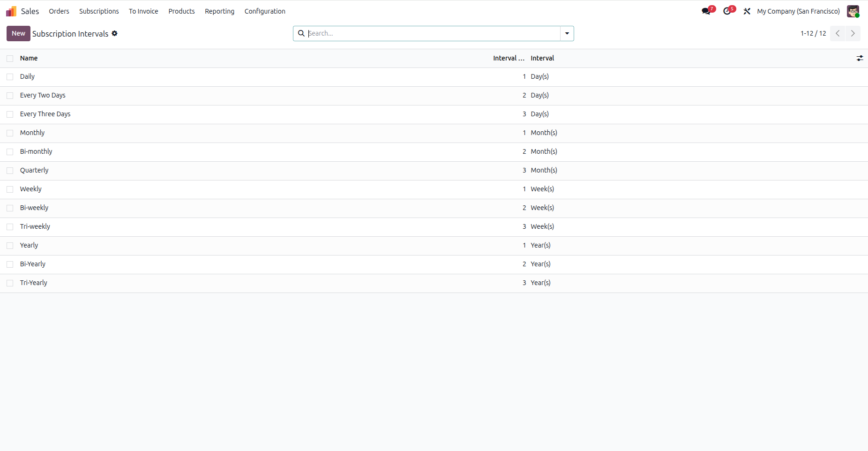Open the Daily interval record
The image size is (868, 451).
27,76
